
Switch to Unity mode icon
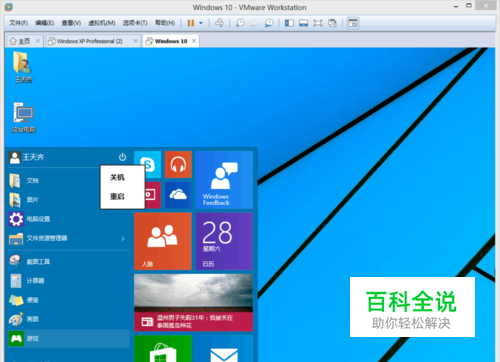pyautogui.click(x=332, y=23)
